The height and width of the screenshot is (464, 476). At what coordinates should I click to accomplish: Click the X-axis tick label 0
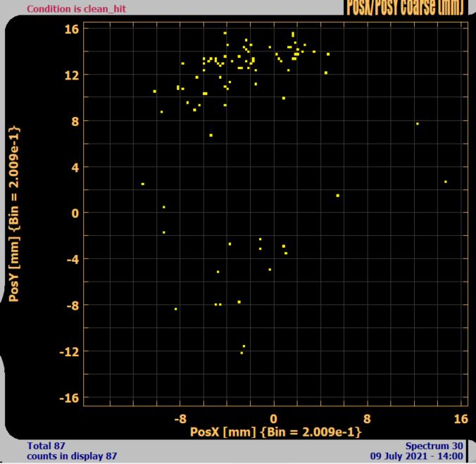click(273, 419)
